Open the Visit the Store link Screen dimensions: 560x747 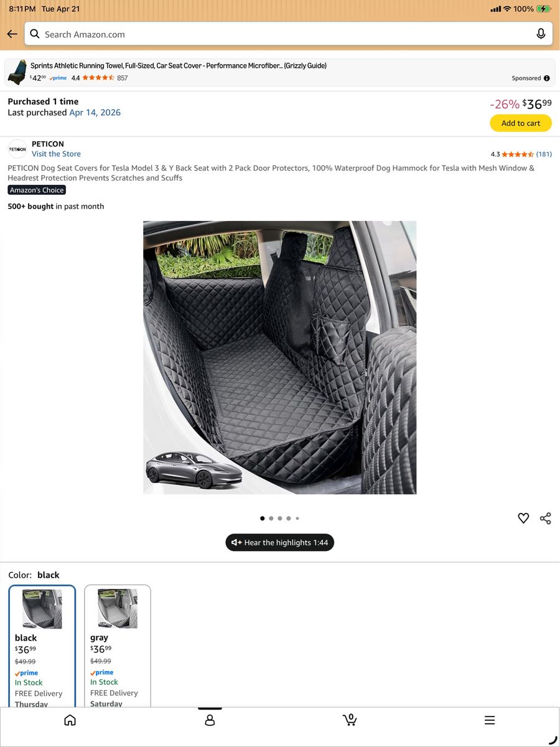click(56, 154)
